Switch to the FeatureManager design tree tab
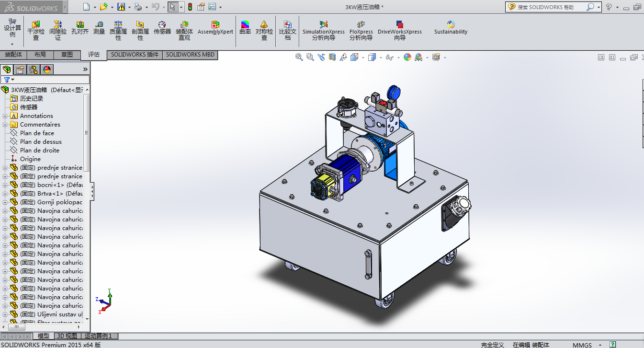Image resolution: width=644 pixels, height=348 pixels. (x=7, y=70)
